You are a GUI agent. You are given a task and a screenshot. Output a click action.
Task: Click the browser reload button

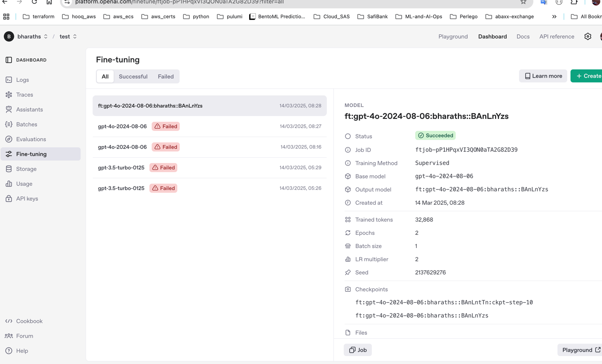[34, 2]
